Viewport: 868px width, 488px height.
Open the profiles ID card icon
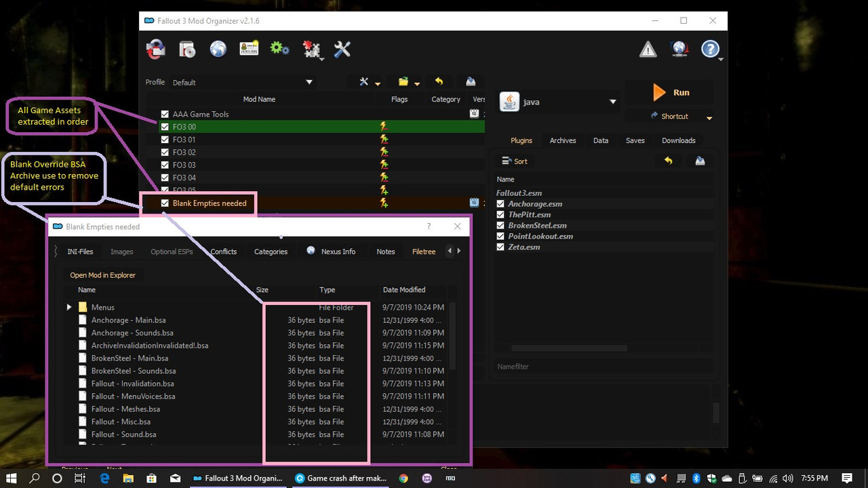(x=249, y=49)
